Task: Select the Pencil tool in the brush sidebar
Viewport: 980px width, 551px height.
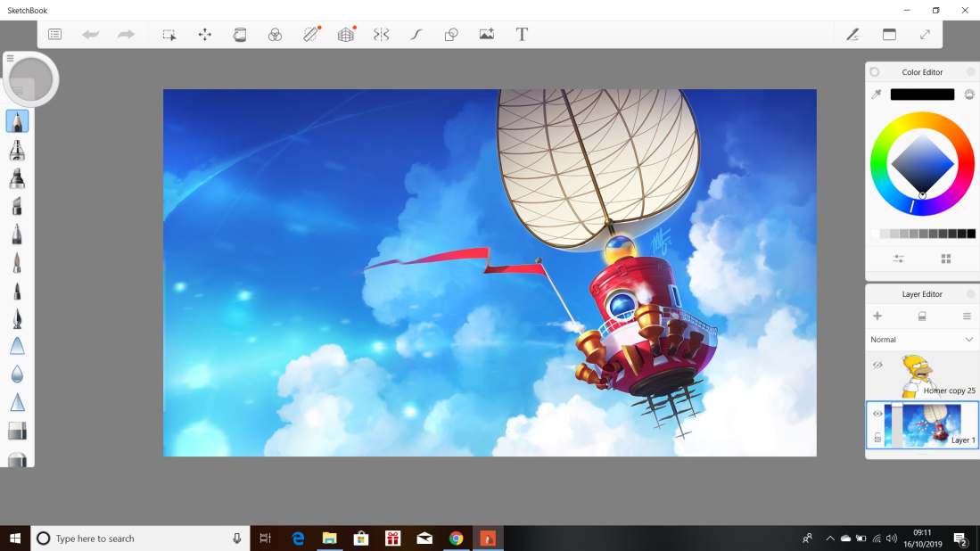Action: point(17,122)
